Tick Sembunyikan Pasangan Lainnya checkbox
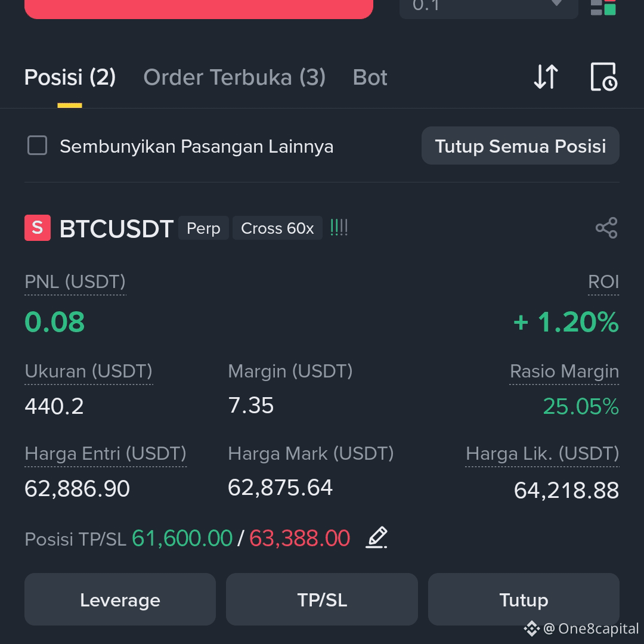Viewport: 644px width, 644px height. (x=37, y=145)
